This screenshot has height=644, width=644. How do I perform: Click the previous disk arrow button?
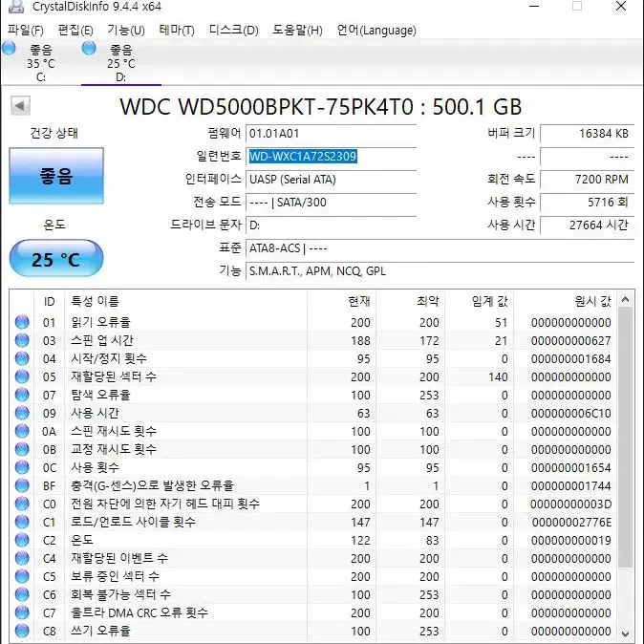pyautogui.click(x=20, y=106)
